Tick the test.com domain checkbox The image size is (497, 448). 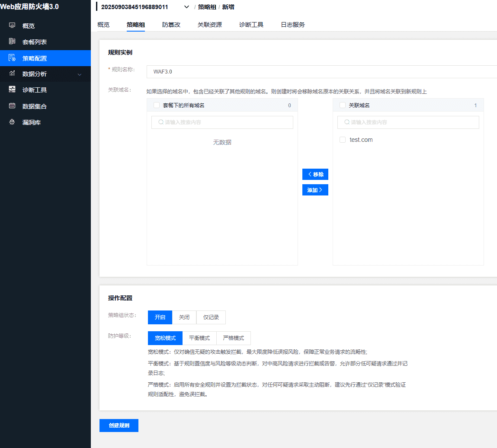pyautogui.click(x=343, y=140)
